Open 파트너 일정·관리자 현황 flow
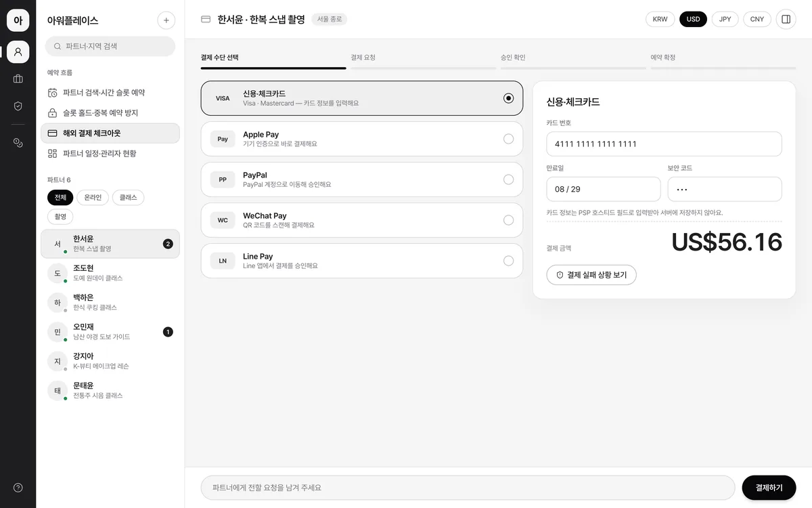Screen dimensions: 812x508 110,154
